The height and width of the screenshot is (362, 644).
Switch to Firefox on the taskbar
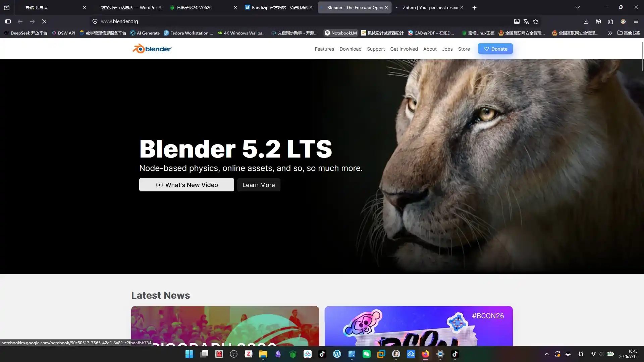tap(426, 354)
